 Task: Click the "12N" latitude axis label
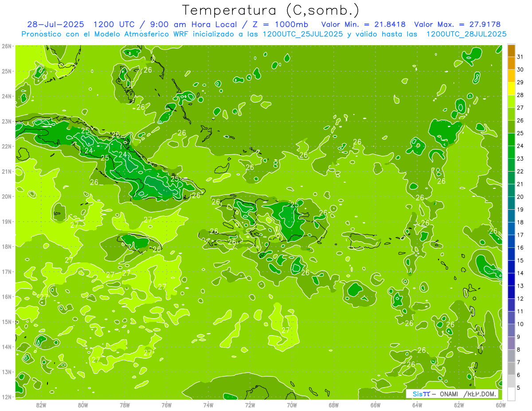click(6, 397)
